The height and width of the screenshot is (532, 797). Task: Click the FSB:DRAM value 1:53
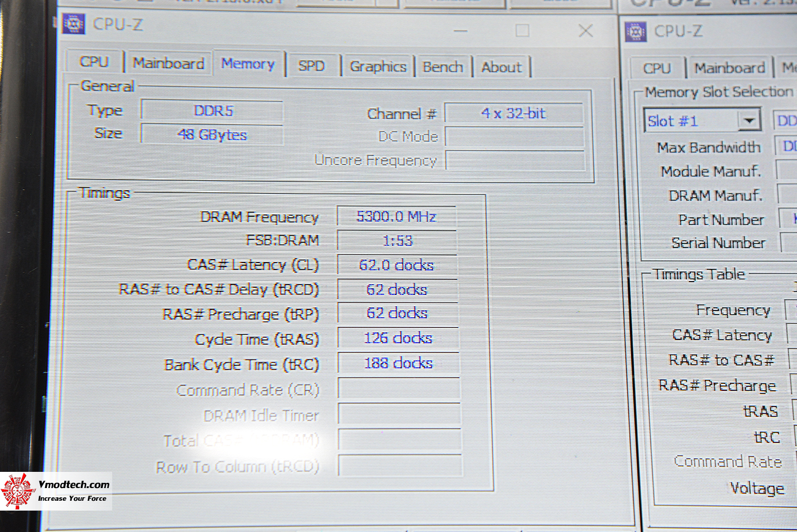click(397, 241)
